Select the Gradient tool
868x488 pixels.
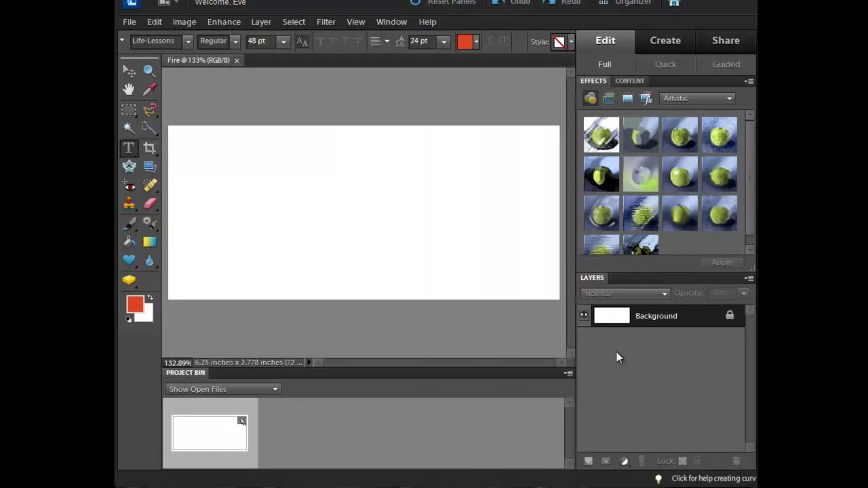point(149,242)
